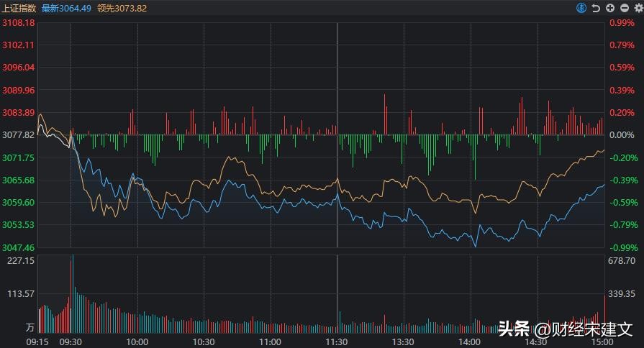This screenshot has width=644, height=348.
Task: Click the 0.99% top percent label
Action: click(x=622, y=23)
